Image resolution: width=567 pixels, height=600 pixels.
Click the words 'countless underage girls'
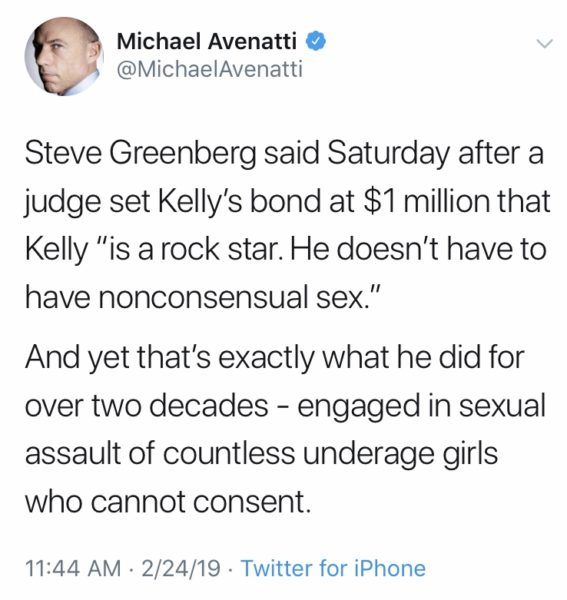[x=331, y=454]
